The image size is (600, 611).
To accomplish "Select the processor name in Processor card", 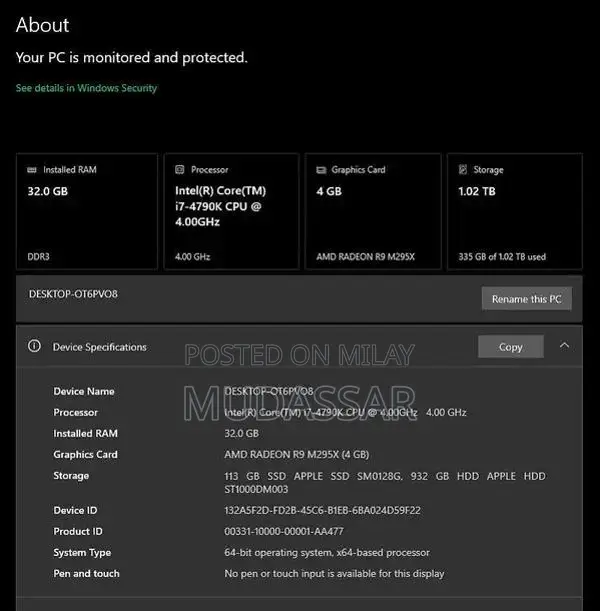I will (221, 207).
